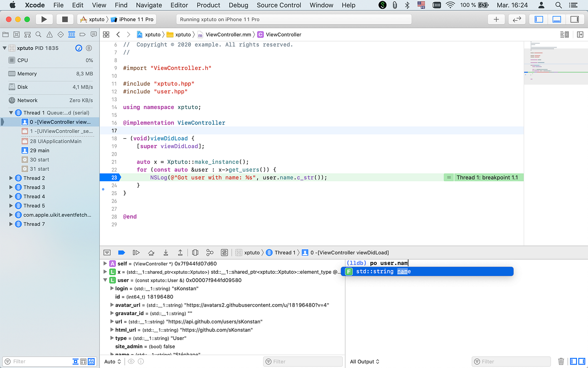Open the Source Control menu
The image size is (588, 368).
tap(278, 5)
